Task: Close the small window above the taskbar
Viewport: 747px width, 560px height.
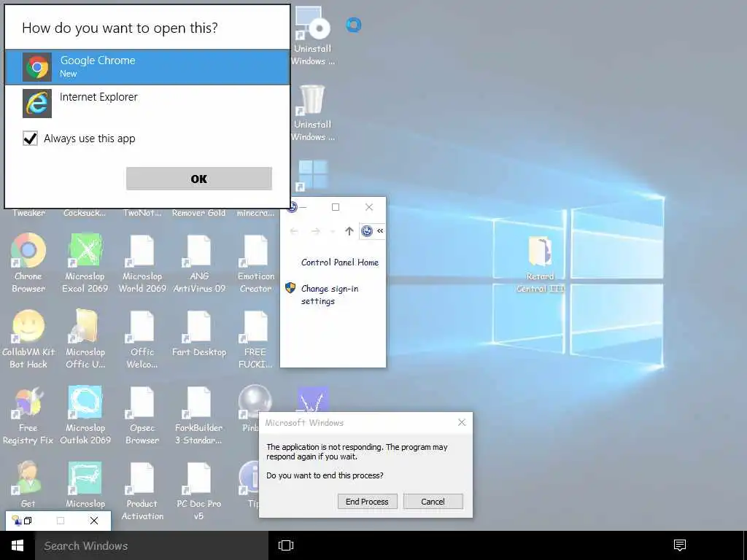Action: (x=94, y=521)
